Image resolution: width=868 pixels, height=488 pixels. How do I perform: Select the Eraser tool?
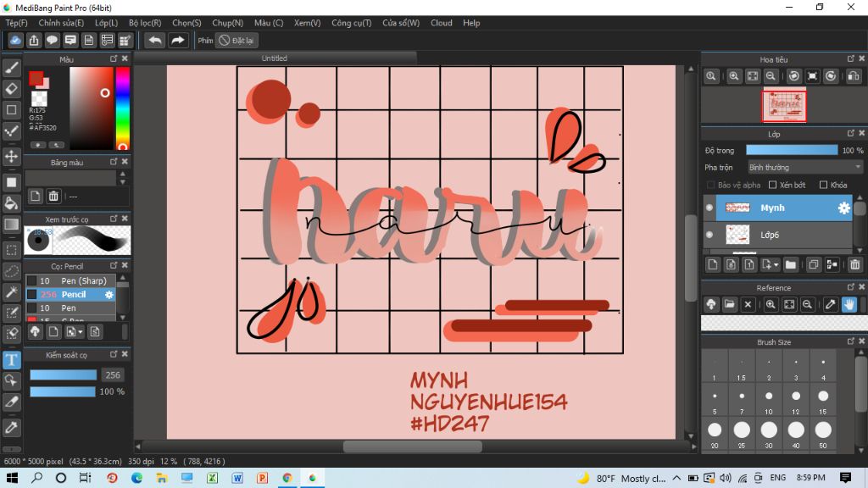point(11,88)
